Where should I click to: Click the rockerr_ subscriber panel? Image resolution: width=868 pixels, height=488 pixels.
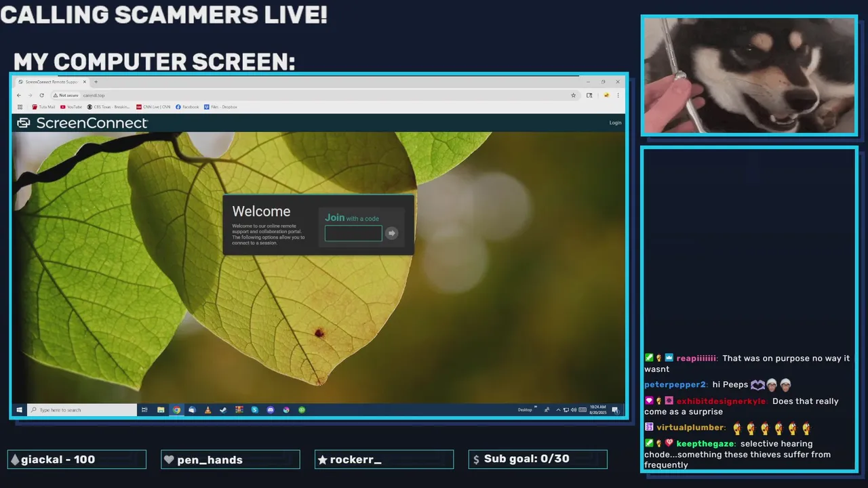click(384, 460)
